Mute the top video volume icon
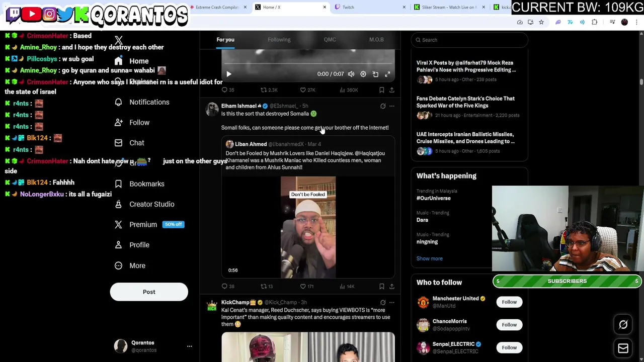Viewport: 644px width, 362px height. tap(351, 74)
